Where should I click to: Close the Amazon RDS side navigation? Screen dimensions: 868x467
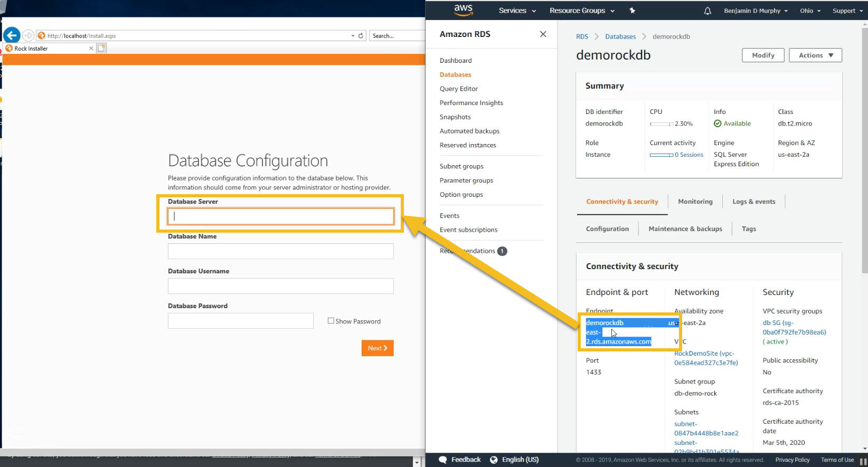[x=543, y=34]
